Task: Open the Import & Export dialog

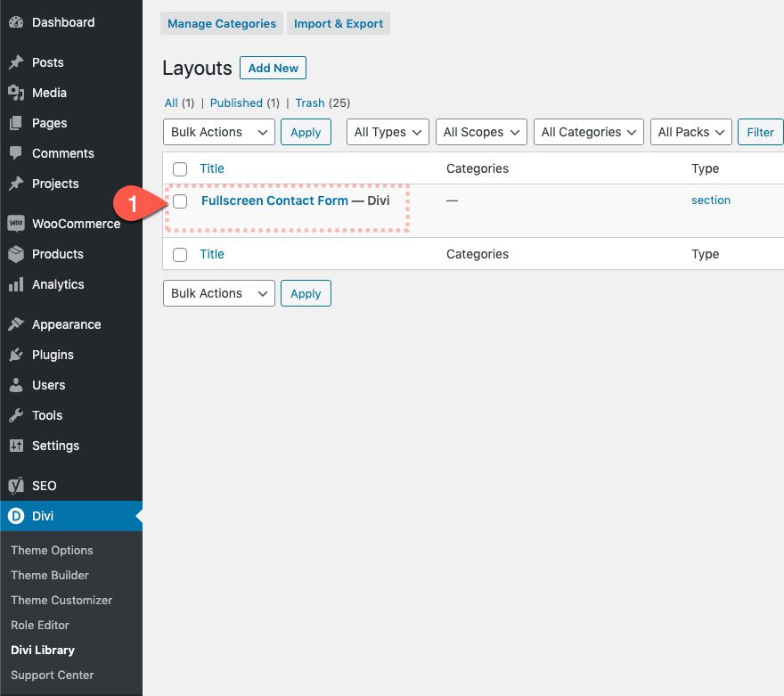Action: (338, 23)
